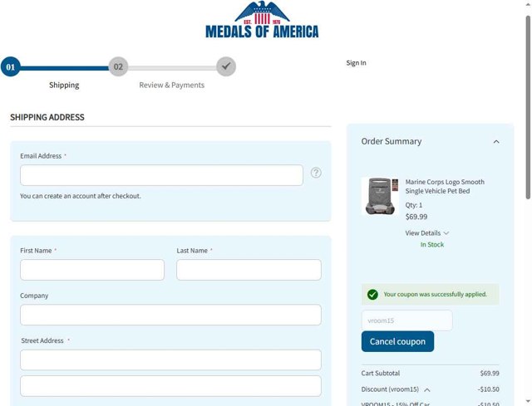Click the Order Summary heading text

click(392, 141)
